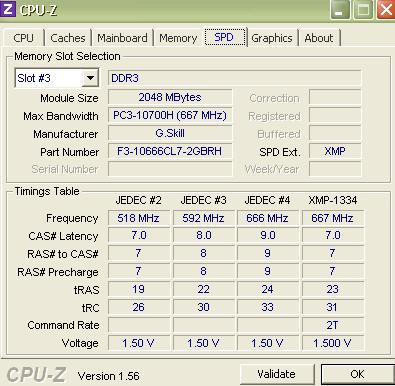Select part number F3-10666CL7-2GBRH
Viewport: 395px width, 386px height.
(170, 151)
